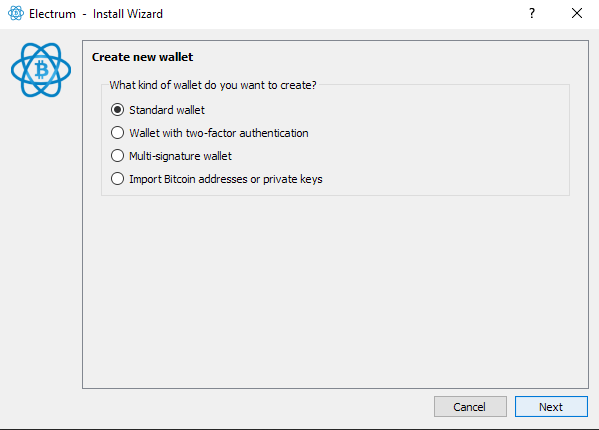
Task: Click the empty area below wallet options
Action: point(335,290)
